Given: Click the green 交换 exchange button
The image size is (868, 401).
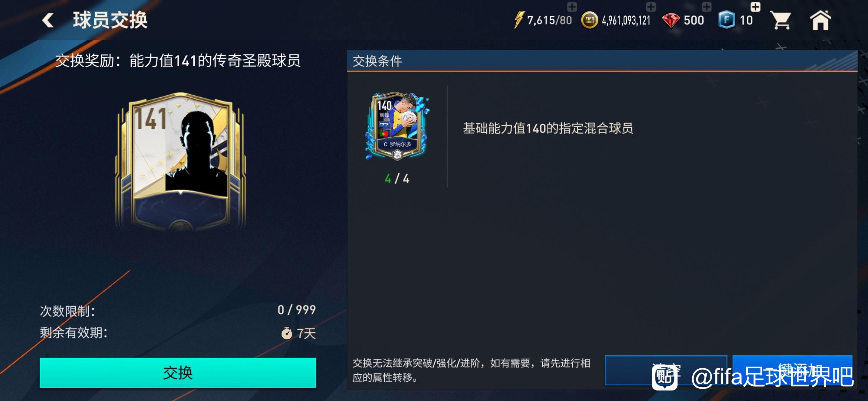Looking at the screenshot, I should 178,372.
